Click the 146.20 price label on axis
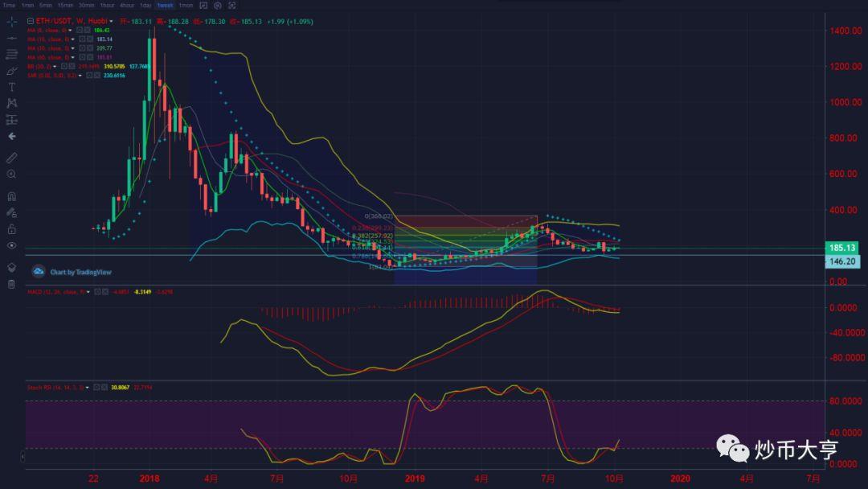Screen dimensions: 868x489 click(x=841, y=261)
